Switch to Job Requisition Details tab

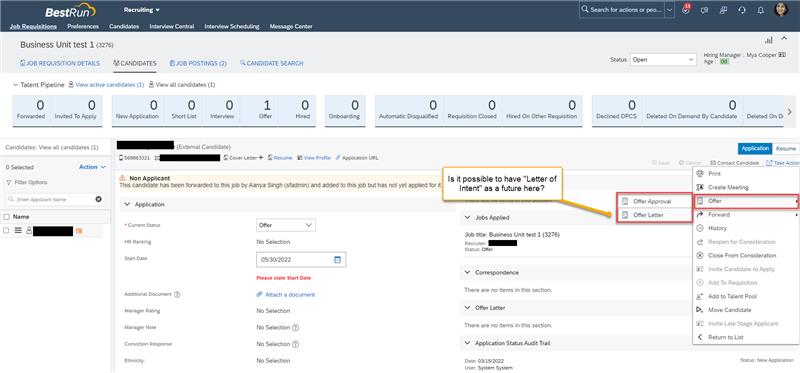pyautogui.click(x=60, y=63)
